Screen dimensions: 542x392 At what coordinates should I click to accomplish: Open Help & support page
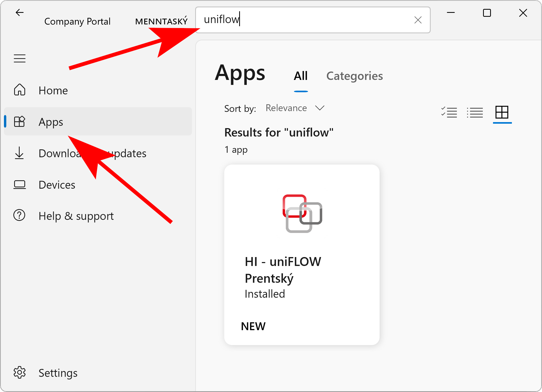click(98, 216)
